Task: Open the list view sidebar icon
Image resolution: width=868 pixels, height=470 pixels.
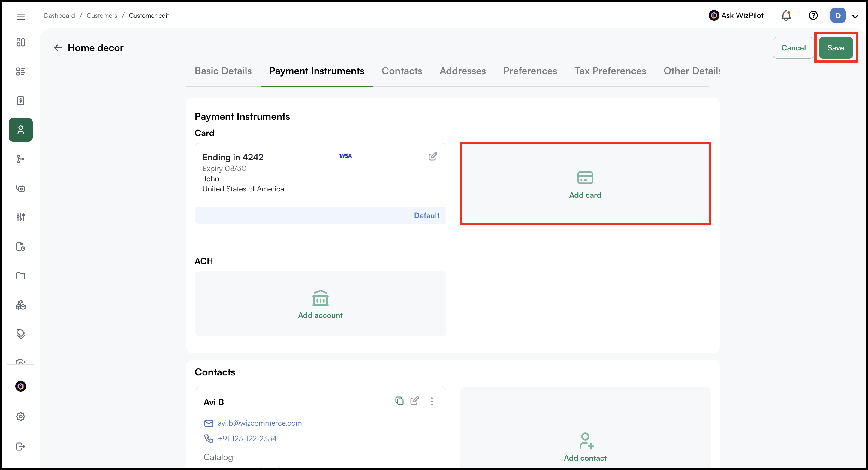Action: [x=20, y=71]
